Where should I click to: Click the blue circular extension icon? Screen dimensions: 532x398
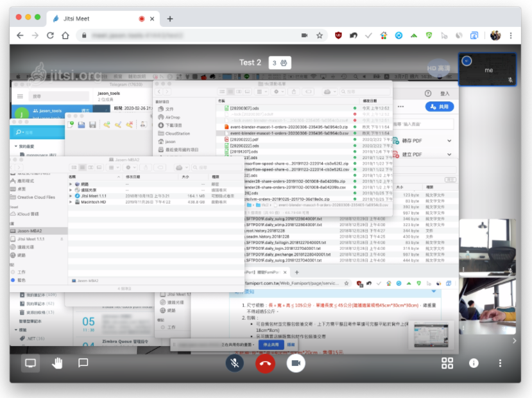399,35
